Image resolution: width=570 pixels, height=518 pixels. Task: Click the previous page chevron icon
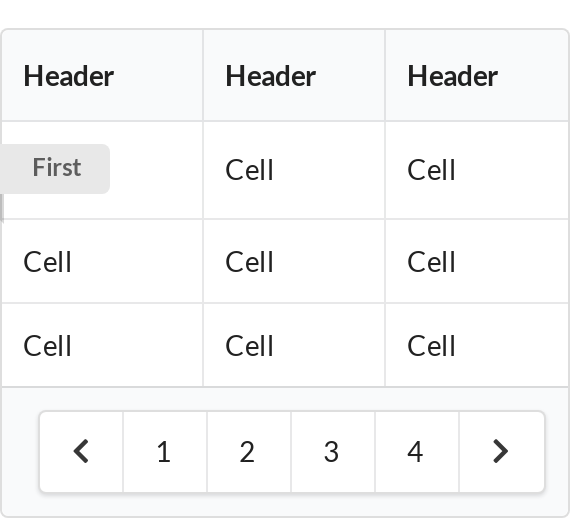81,451
